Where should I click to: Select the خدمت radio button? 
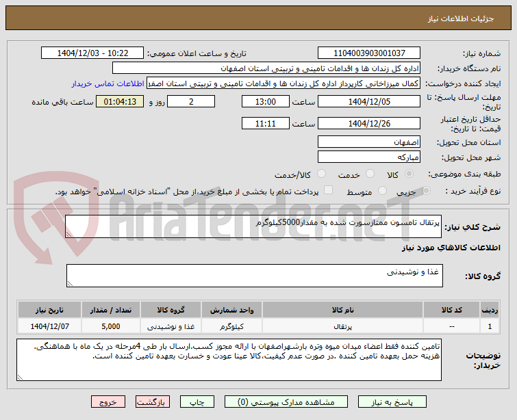(370, 173)
